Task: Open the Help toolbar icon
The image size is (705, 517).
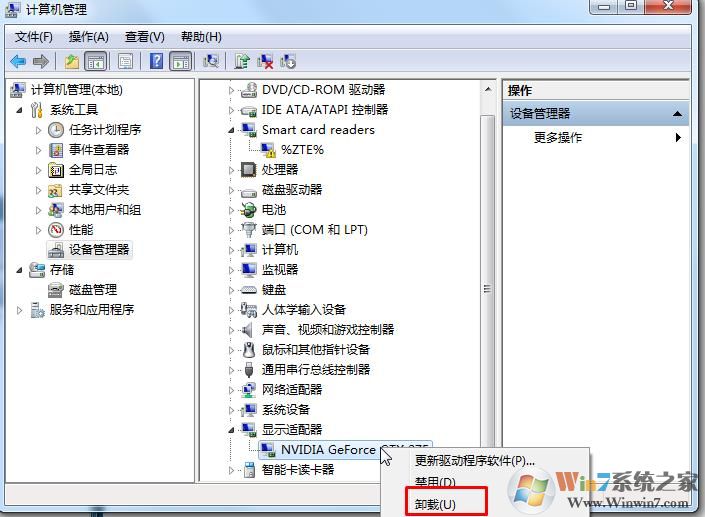Action: [x=156, y=61]
